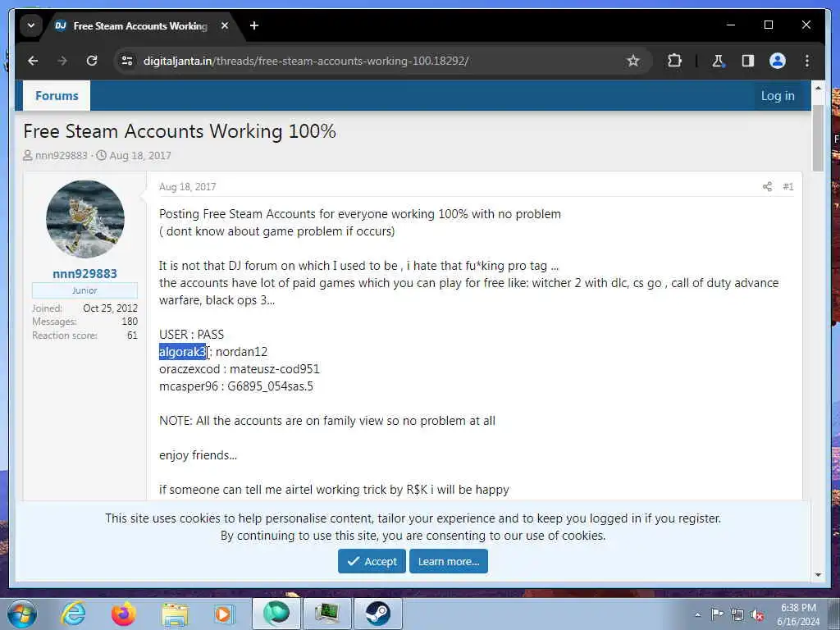Accept the cookies notice
Viewport: 840px width, 630px height.
tap(372, 561)
